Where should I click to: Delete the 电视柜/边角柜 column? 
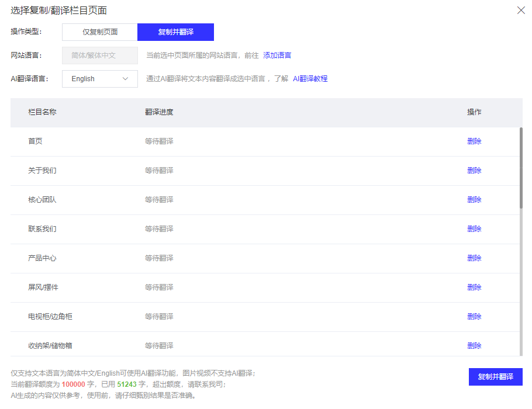point(474,316)
